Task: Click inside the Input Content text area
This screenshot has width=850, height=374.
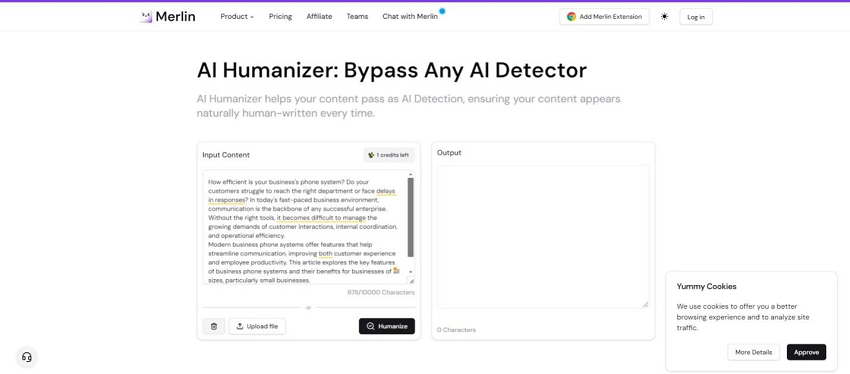Action: click(x=305, y=227)
